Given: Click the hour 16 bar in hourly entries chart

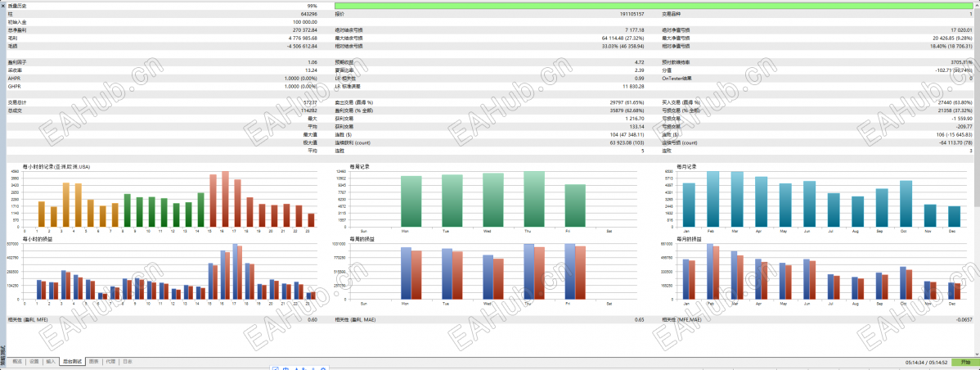Looking at the screenshot, I should 225,200.
